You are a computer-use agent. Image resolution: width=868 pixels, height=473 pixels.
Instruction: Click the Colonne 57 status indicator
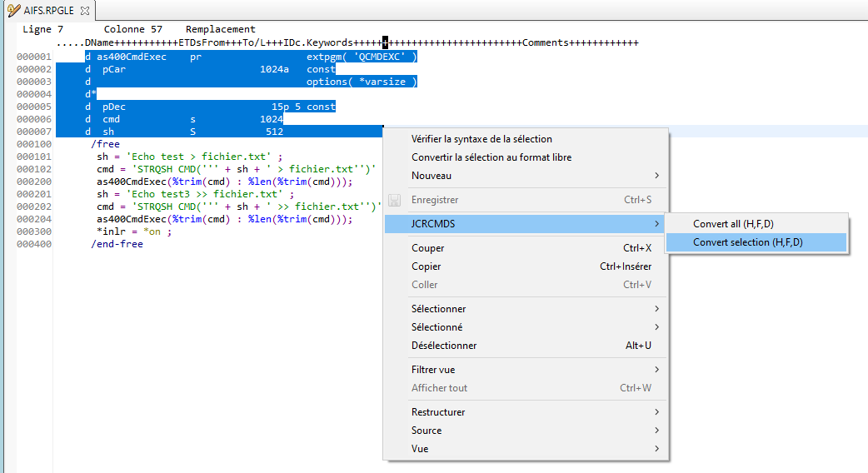pos(132,29)
